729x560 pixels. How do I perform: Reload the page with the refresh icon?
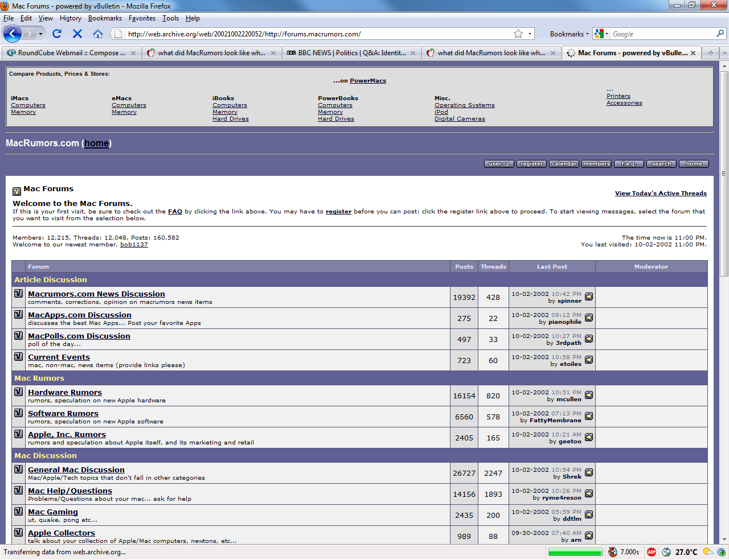[57, 34]
